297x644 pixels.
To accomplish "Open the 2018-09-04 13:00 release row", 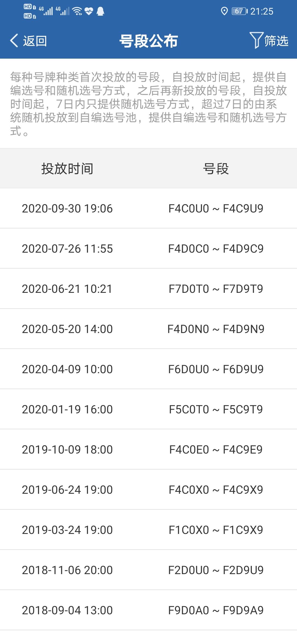I will click(x=148, y=610).
